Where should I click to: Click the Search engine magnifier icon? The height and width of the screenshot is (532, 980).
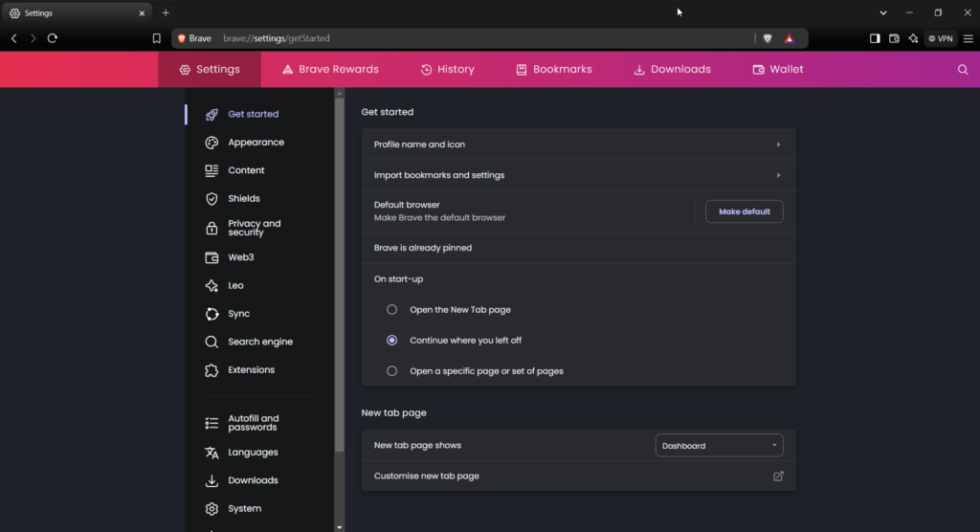[212, 342]
